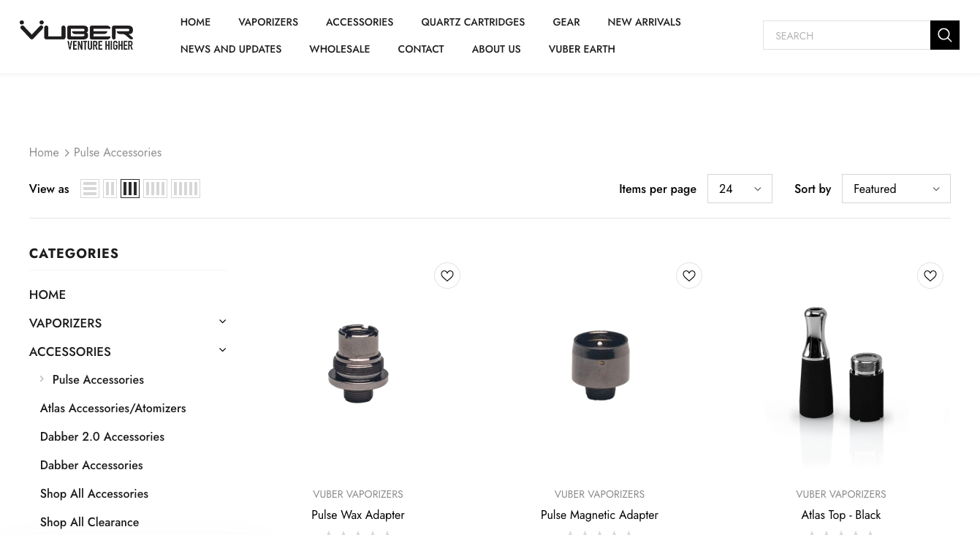Open the Pulse Wax Adapter product image
This screenshot has height=535, width=980.
pyautogui.click(x=358, y=363)
